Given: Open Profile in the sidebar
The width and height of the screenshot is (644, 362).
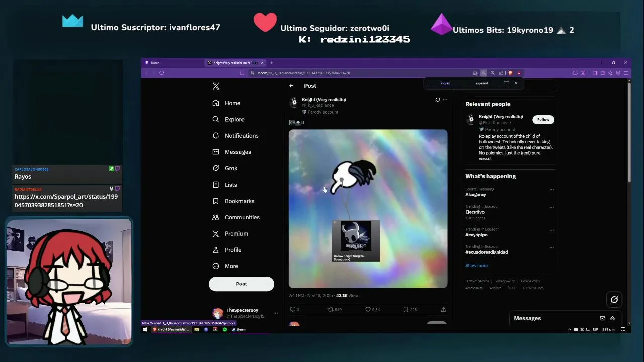Looking at the screenshot, I should 227,250.
